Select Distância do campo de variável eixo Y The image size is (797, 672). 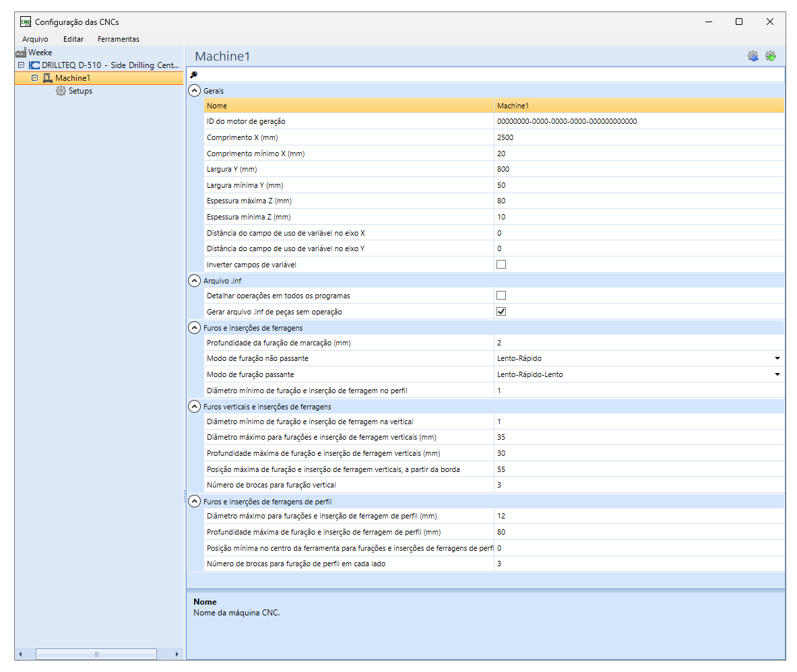[286, 248]
